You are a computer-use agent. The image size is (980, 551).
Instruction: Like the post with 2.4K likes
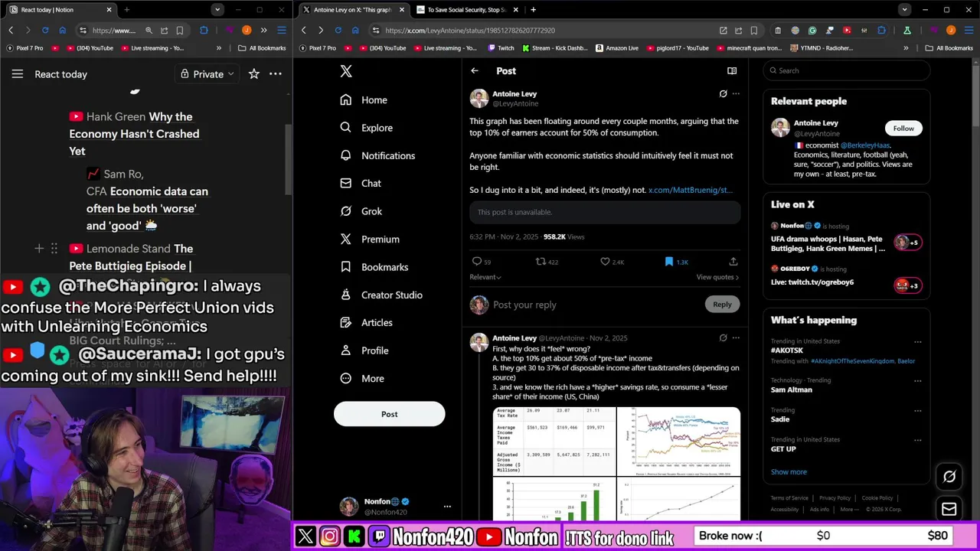(612, 262)
